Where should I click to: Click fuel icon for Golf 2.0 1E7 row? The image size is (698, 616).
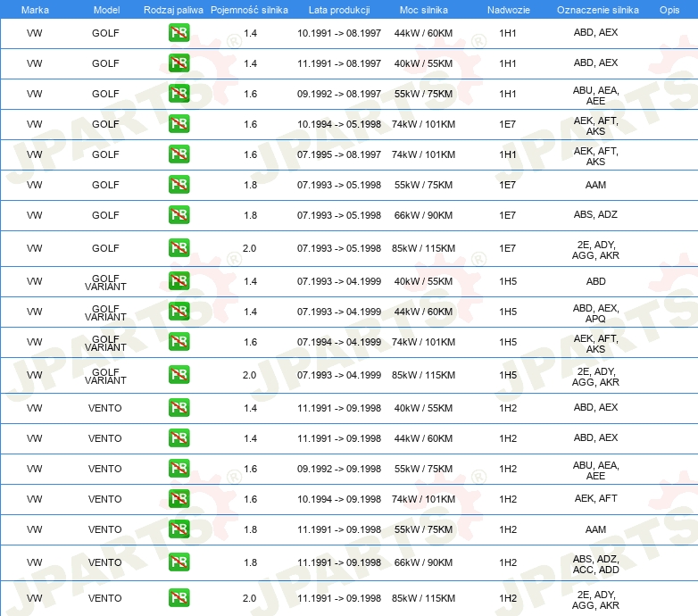179,248
